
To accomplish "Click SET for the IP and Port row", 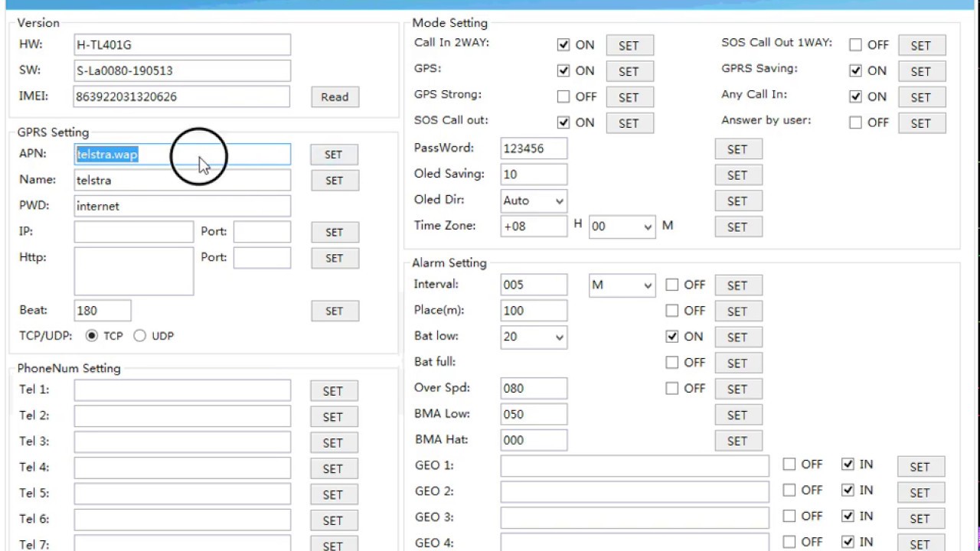I will coord(335,233).
